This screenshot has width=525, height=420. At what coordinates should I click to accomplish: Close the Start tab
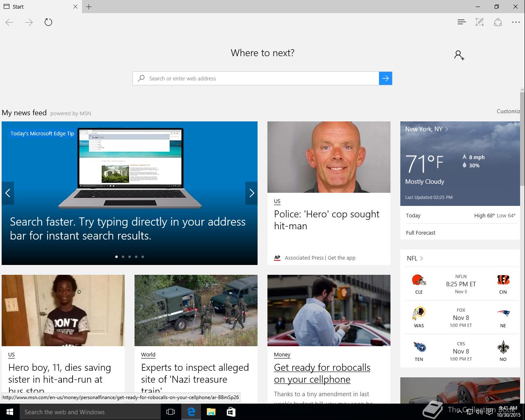75,7
